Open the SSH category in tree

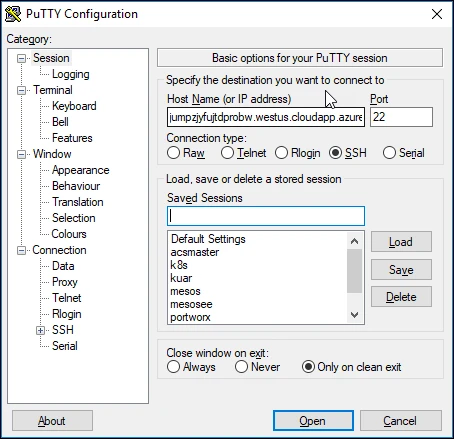tap(63, 330)
